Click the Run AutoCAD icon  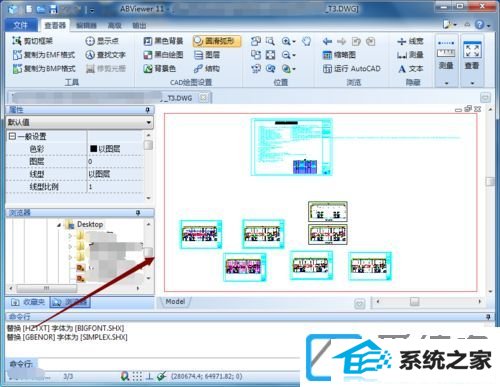coord(327,69)
